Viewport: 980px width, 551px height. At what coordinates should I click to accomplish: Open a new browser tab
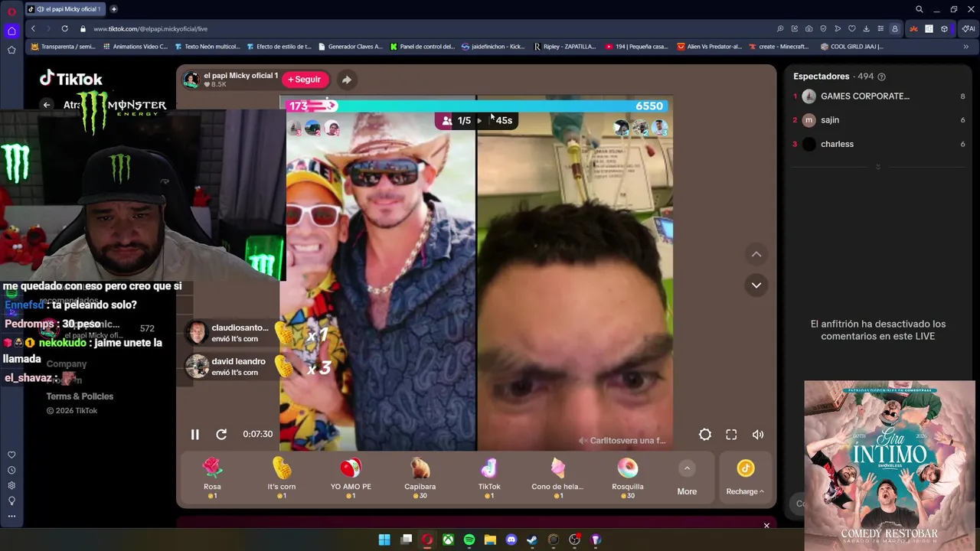coord(114,9)
